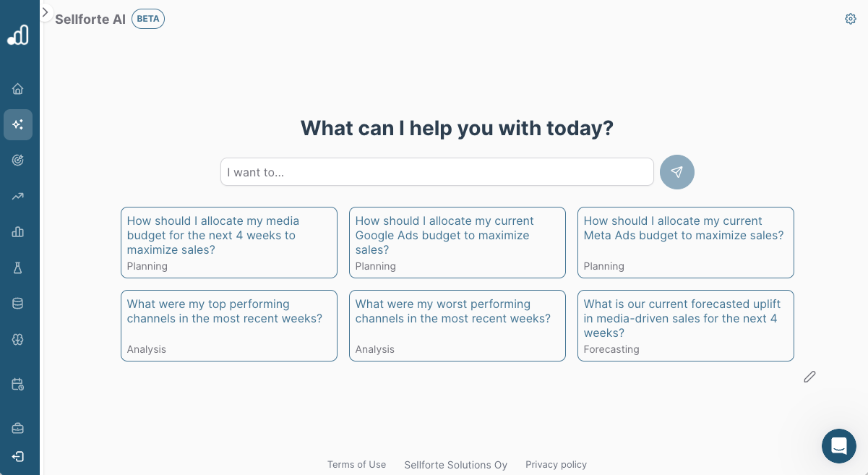Open the briefcase icon in sidebar
This screenshot has width=868, height=475.
pos(18,428)
